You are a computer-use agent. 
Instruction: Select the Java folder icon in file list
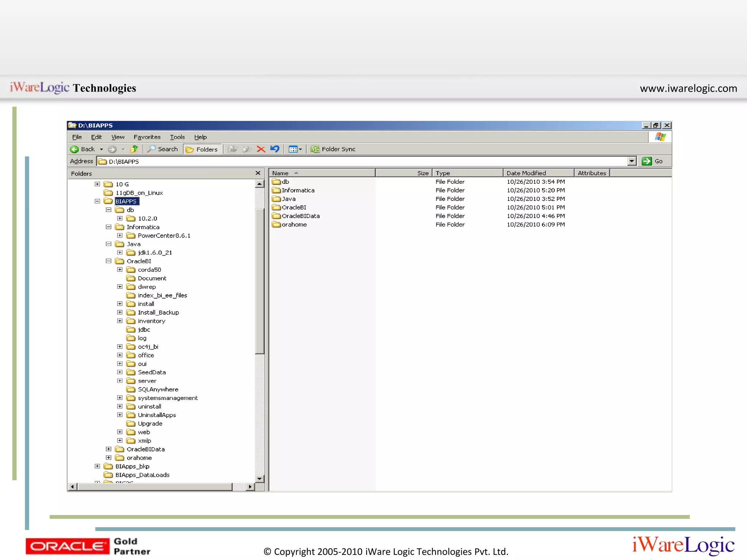[276, 199]
